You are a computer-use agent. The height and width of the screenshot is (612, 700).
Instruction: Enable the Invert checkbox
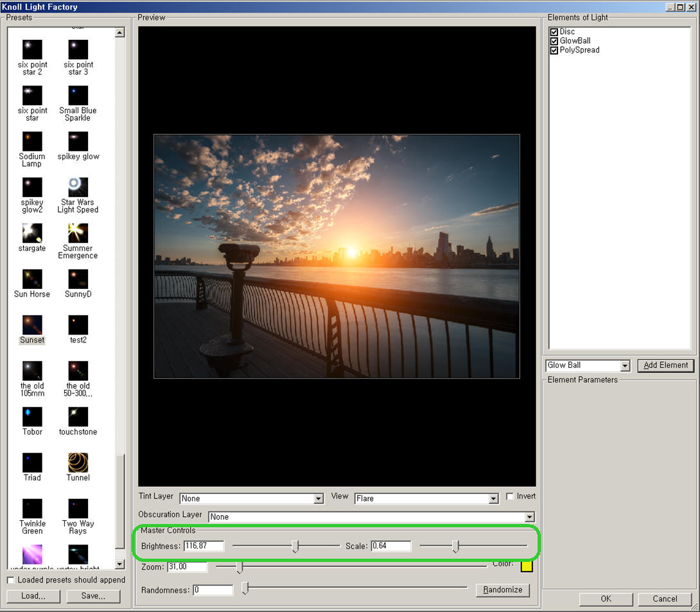click(x=510, y=496)
